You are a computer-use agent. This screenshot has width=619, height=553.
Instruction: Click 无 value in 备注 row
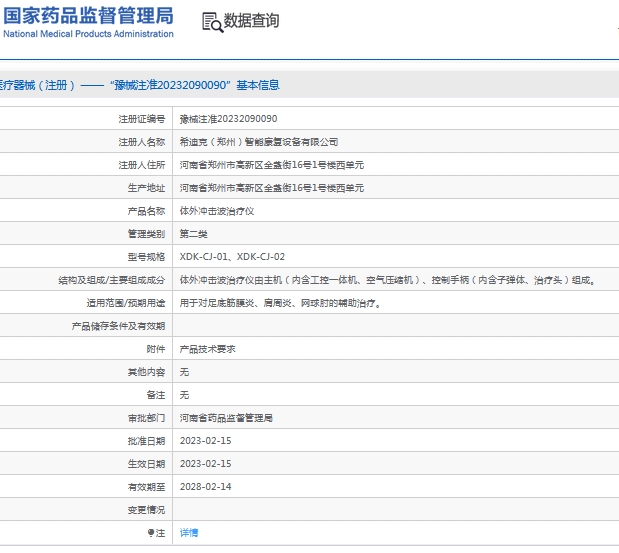[184, 395]
